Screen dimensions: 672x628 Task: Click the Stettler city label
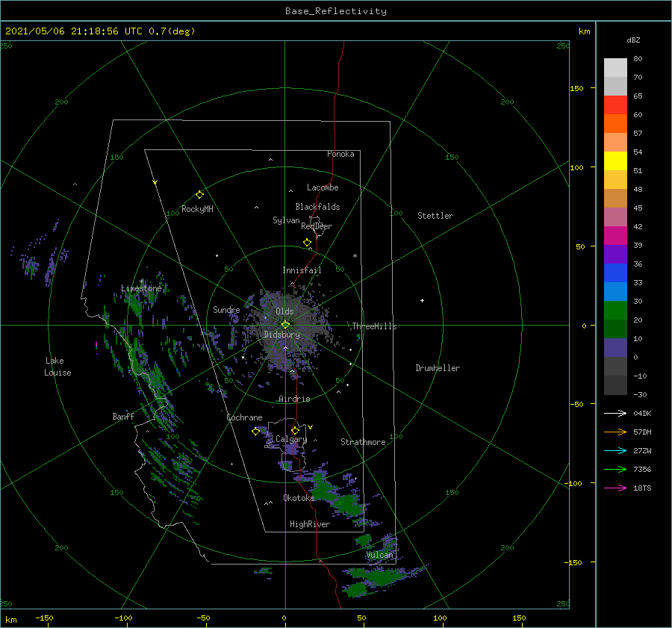(x=435, y=216)
